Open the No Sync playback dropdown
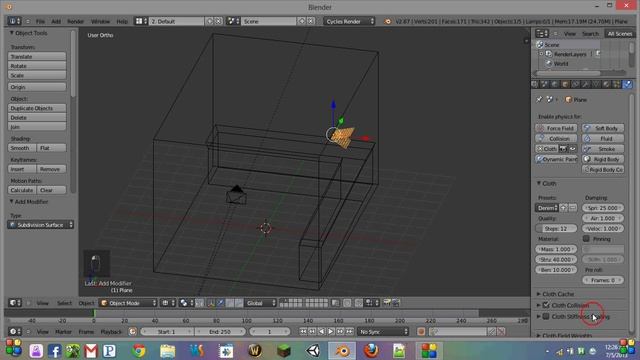Screen dimensions: 640x360 pos(383,332)
